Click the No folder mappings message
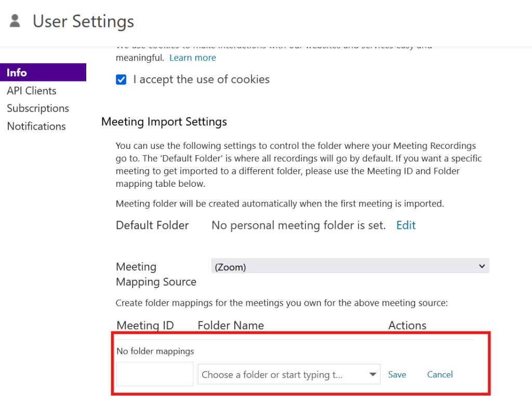This screenshot has height=396, width=532. click(155, 351)
